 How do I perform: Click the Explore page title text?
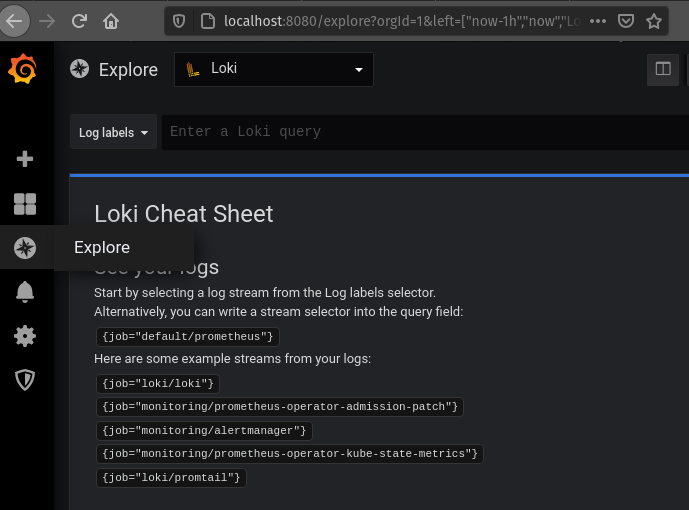[128, 70]
